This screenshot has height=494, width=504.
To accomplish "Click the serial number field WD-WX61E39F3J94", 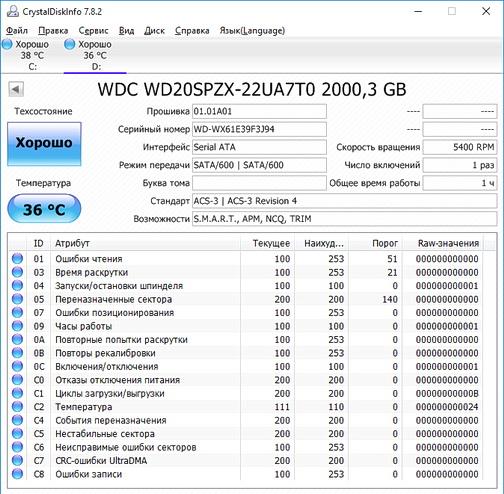I will pos(259,129).
